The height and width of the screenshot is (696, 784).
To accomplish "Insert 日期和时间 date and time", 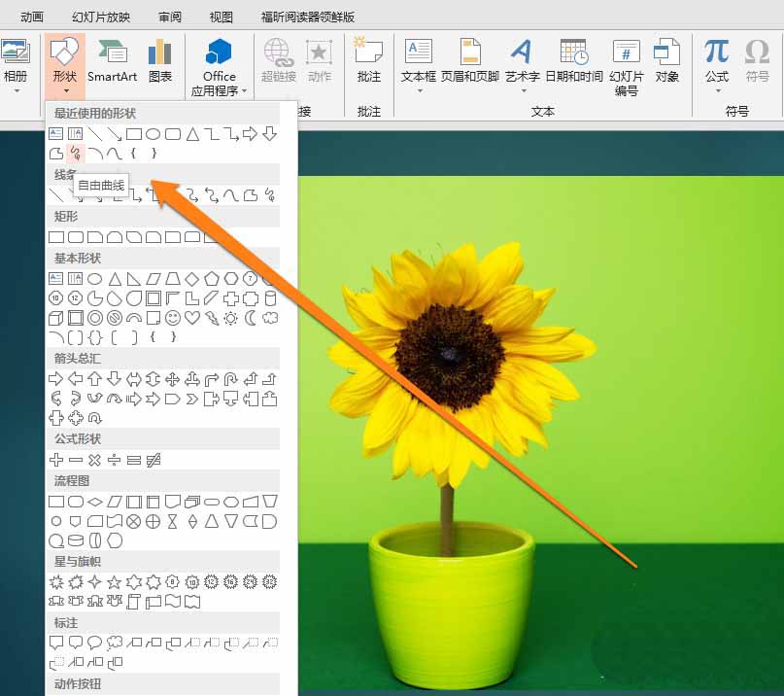I will (574, 61).
